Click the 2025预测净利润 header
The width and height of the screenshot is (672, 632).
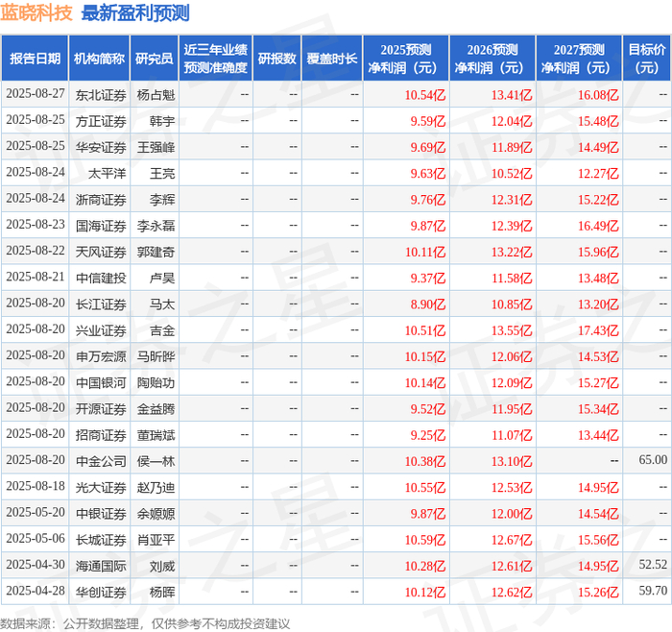point(405,59)
